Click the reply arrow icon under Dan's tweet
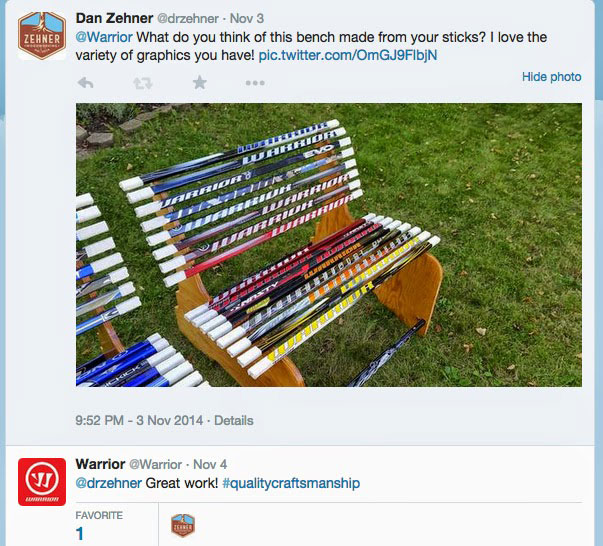 pos(85,83)
